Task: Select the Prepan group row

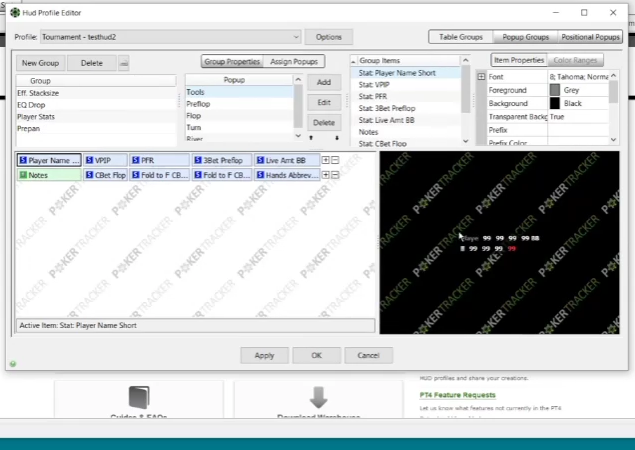Action: click(x=96, y=128)
